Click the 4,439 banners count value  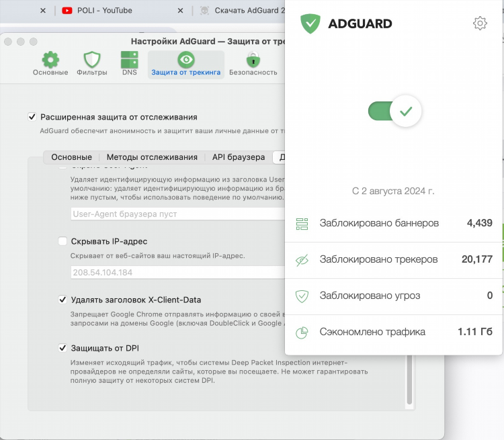[479, 223]
